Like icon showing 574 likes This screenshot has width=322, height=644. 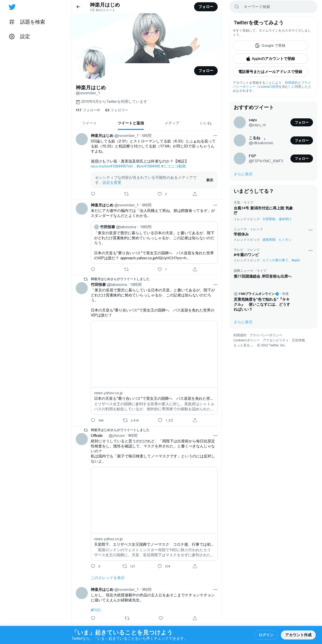point(160,566)
